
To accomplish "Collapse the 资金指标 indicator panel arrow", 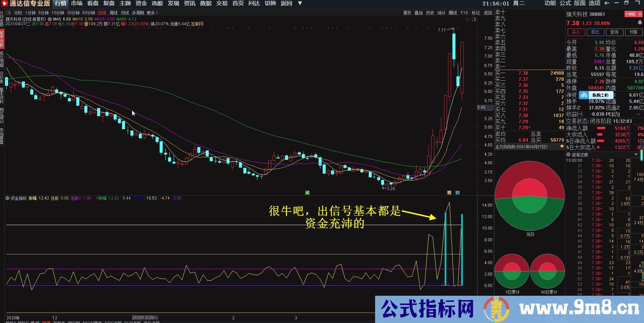I will [7, 198].
